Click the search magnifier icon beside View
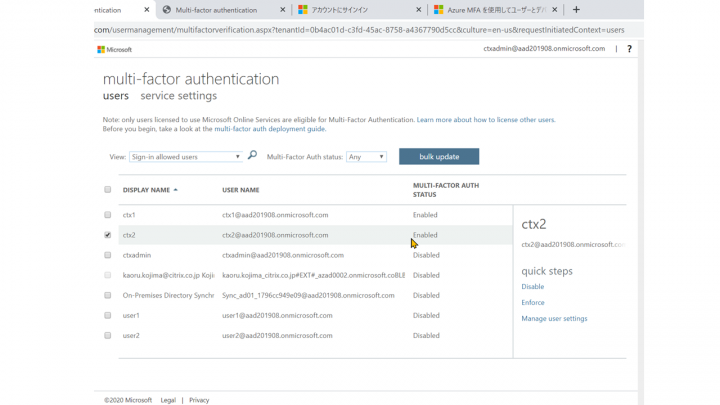The height and width of the screenshot is (405, 720). click(252, 156)
